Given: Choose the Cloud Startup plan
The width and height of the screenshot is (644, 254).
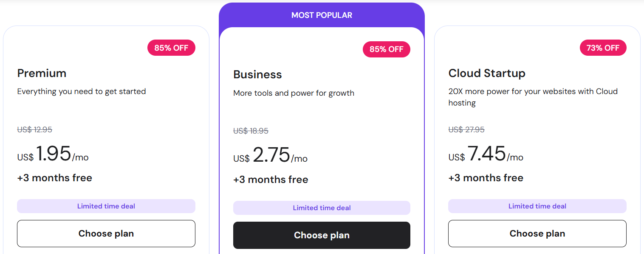Looking at the screenshot, I should pos(537,234).
